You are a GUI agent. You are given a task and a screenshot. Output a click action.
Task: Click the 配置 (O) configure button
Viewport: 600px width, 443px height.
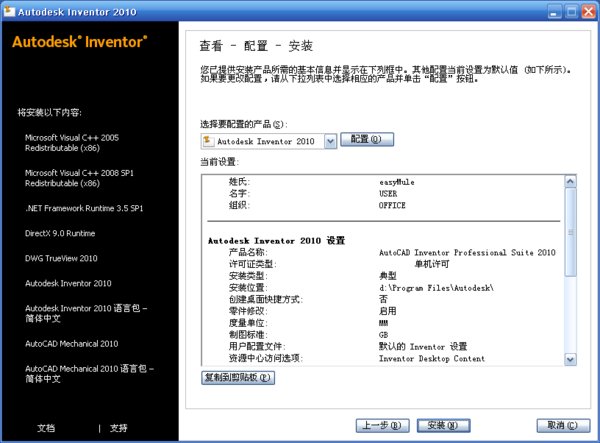[367, 139]
